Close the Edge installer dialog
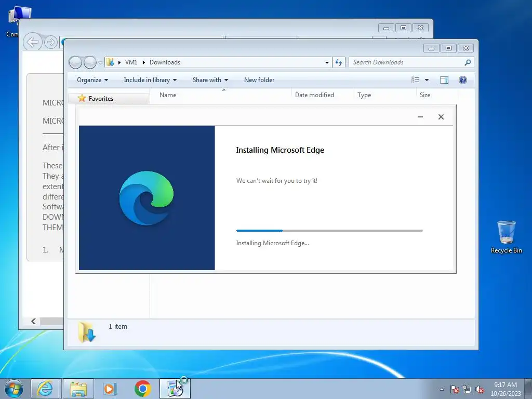The image size is (532, 399). pyautogui.click(x=441, y=117)
